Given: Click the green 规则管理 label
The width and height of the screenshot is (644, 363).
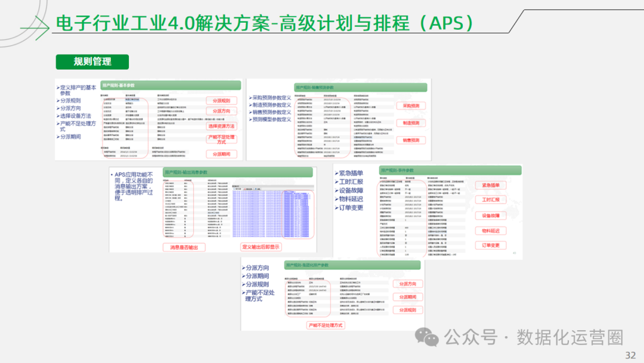Looking at the screenshot, I should (x=92, y=61).
